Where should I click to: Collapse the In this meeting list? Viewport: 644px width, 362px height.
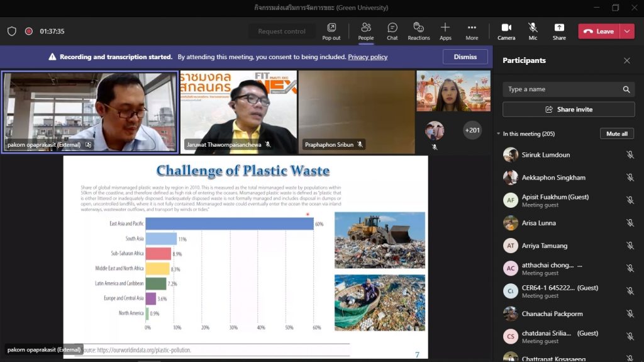[x=499, y=134]
